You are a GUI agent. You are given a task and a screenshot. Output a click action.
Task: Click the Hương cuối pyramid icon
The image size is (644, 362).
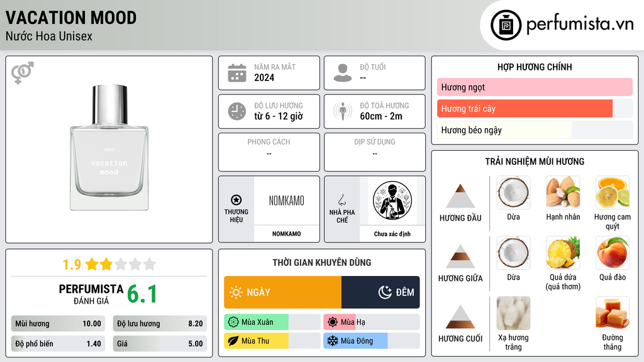460,317
